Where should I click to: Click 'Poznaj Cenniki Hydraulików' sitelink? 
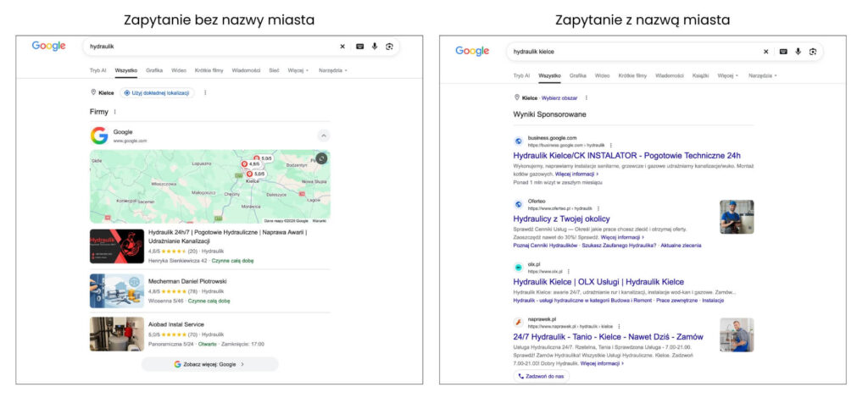(545, 245)
